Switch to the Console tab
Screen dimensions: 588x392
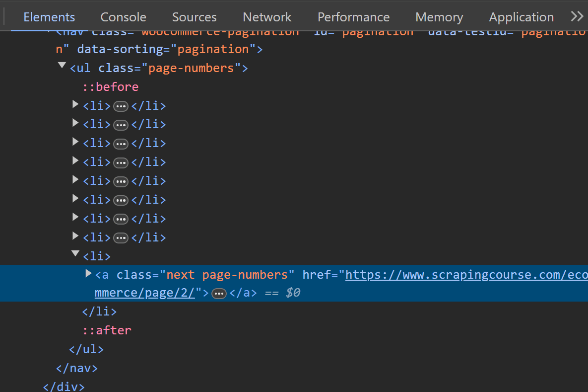coord(124,17)
